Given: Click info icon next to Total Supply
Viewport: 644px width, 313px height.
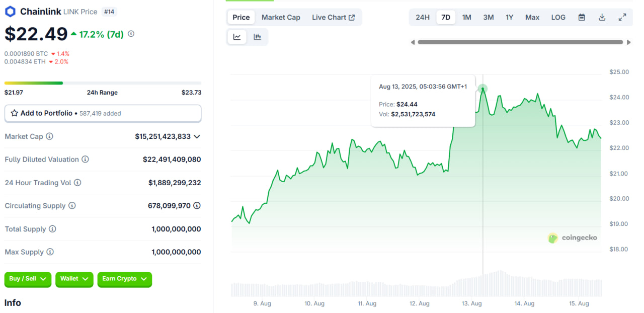Looking at the screenshot, I should [52, 229].
